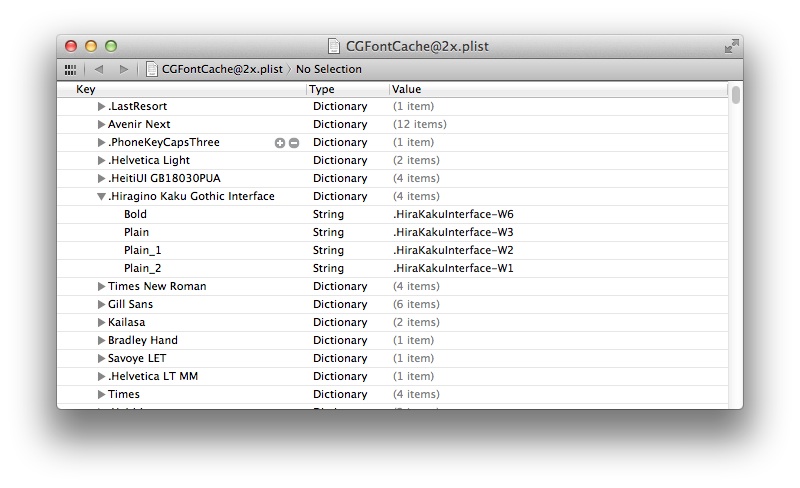This screenshot has width=800, height=488.
Task: Expand the Gill Sans dictionary
Action: pos(101,304)
